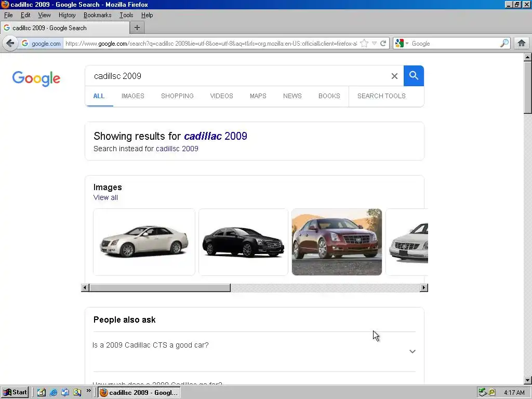This screenshot has width=532, height=399.
Task: Open the red Cadillac CTS thumbnail
Action: [x=337, y=242]
